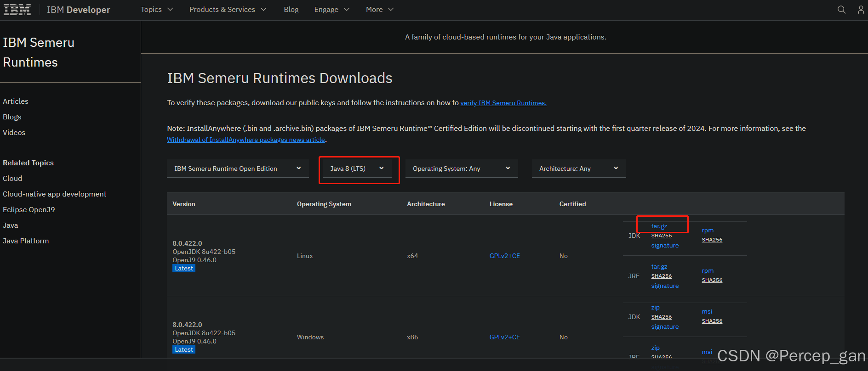Open SHA256 under Linux JDK tar.gz
Screen dimensions: 868x371
[x=662, y=236]
